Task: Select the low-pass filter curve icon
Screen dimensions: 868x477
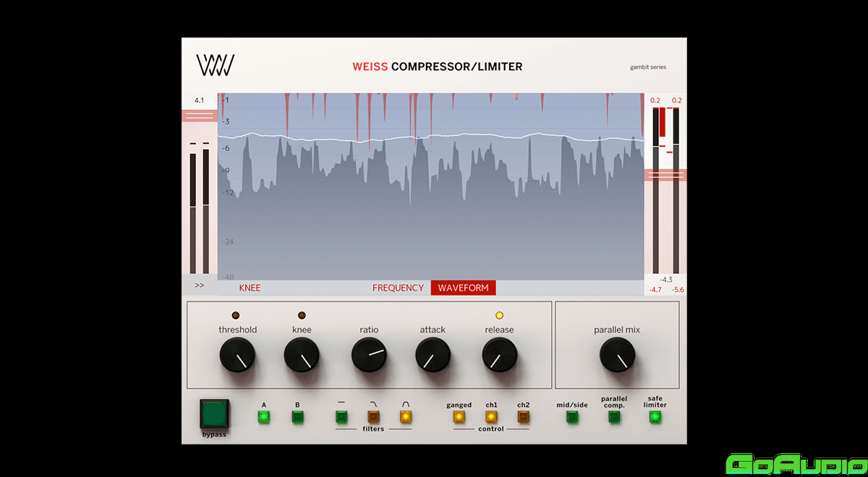Action: [x=373, y=416]
